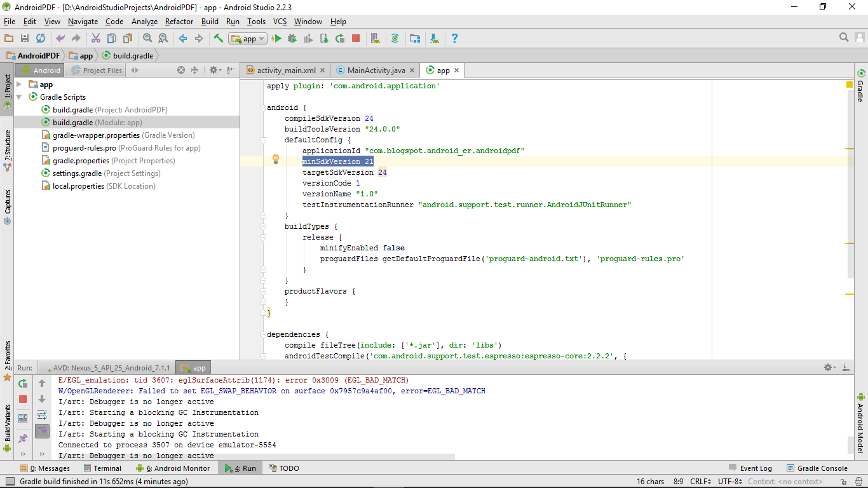Start debugging with the Debug bug icon
The height and width of the screenshot is (488, 868).
click(293, 38)
